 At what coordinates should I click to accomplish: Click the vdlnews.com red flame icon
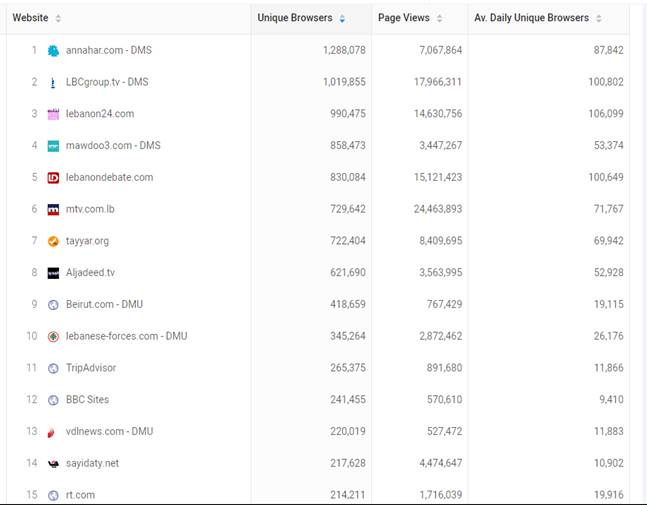pyautogui.click(x=52, y=432)
